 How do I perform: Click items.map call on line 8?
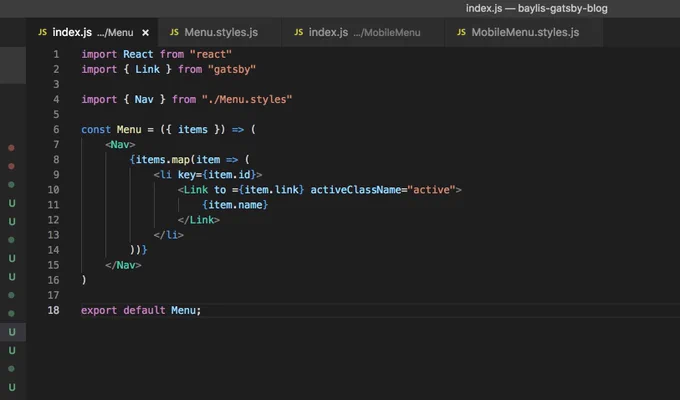163,160
